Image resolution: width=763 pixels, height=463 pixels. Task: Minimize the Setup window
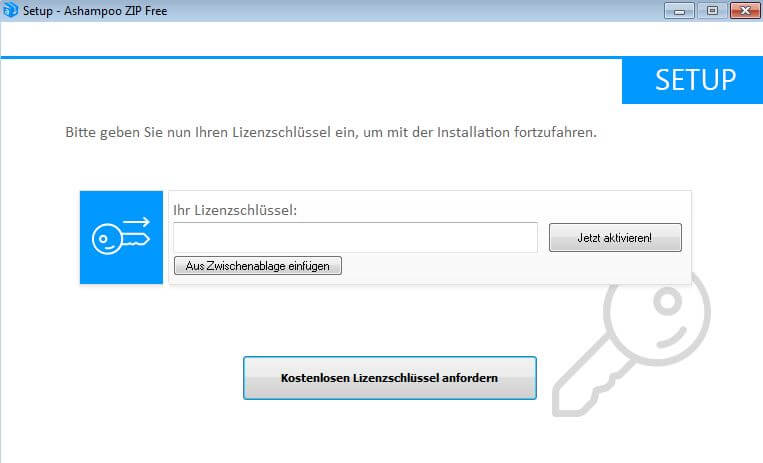[679, 11]
